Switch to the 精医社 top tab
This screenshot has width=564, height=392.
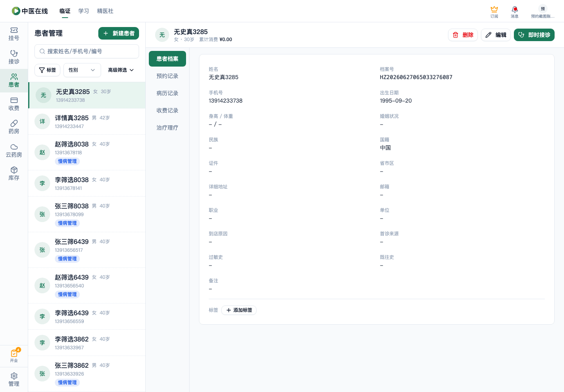point(105,11)
